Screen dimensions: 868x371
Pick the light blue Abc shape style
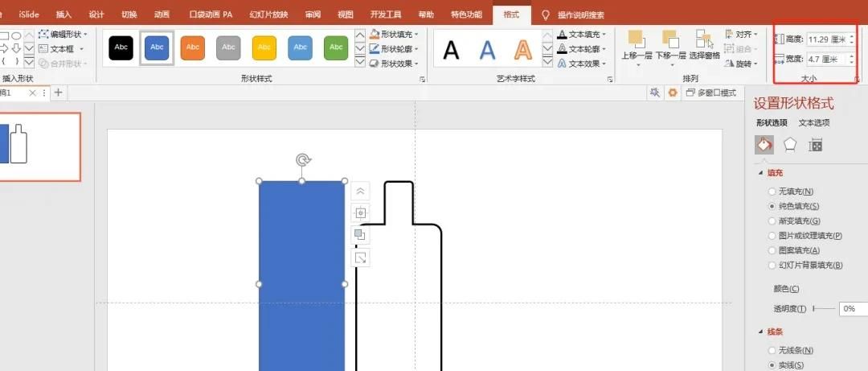300,47
